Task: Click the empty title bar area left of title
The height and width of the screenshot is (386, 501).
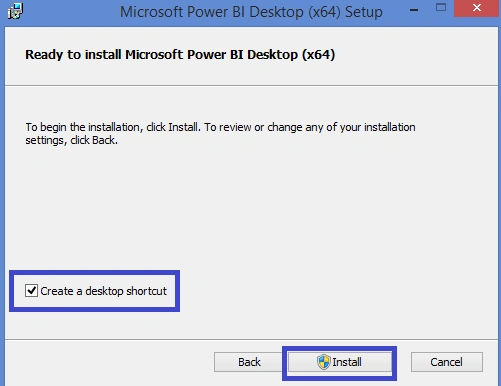Action: [x=72, y=12]
